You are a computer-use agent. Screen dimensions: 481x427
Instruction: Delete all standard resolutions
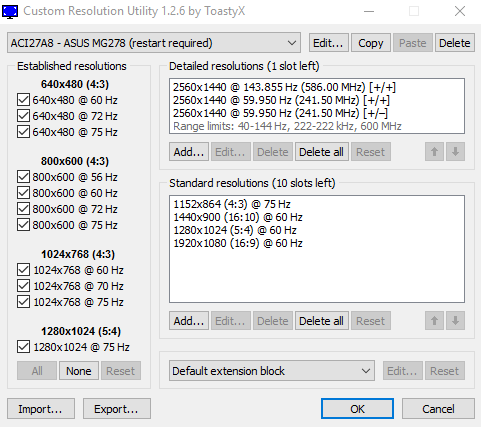click(322, 321)
